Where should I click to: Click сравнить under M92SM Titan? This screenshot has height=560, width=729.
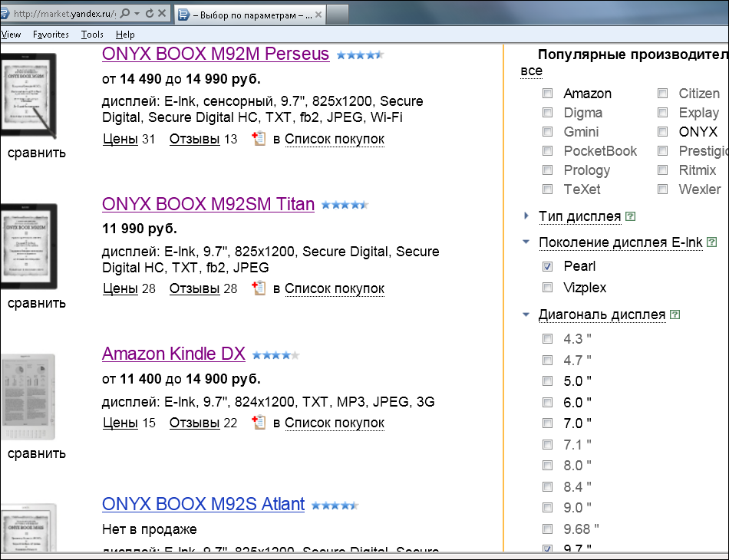click(37, 304)
